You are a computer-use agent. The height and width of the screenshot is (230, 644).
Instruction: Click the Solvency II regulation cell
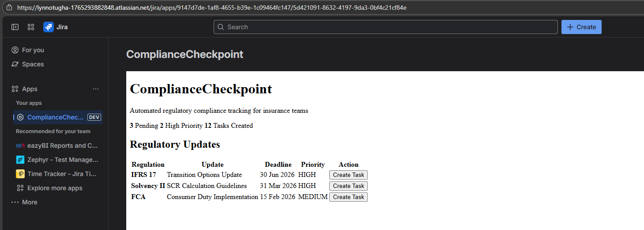tap(148, 186)
